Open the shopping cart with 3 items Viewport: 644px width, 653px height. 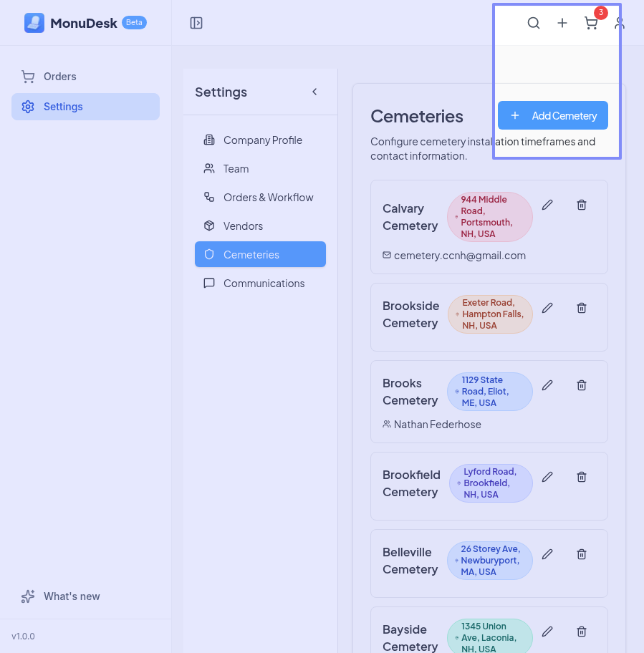pos(591,23)
